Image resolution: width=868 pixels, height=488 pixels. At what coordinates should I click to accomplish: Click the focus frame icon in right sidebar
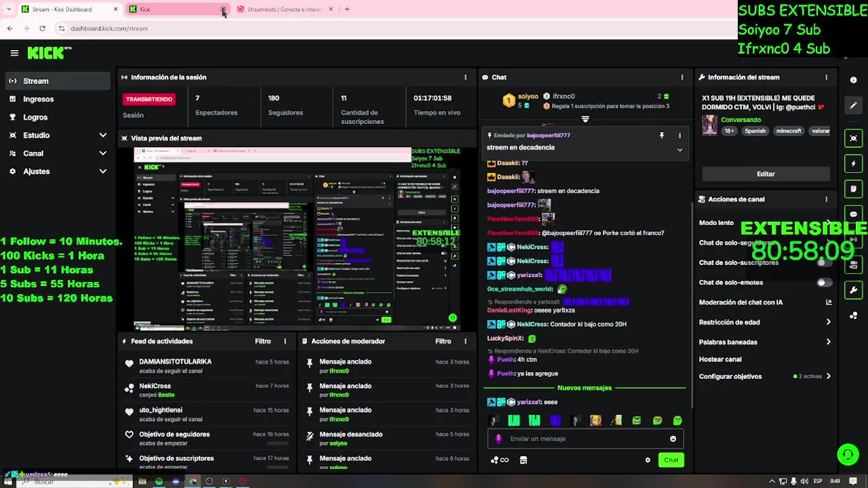[x=853, y=138]
